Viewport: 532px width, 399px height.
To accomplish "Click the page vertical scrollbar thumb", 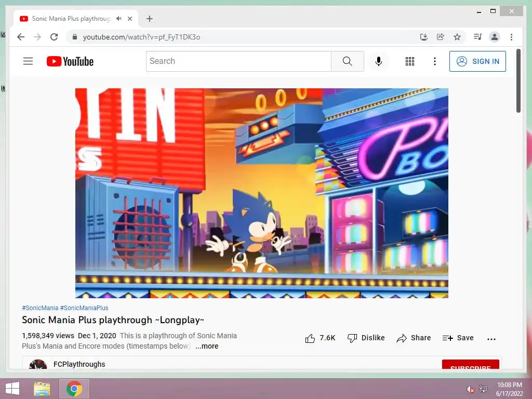I will (x=518, y=81).
